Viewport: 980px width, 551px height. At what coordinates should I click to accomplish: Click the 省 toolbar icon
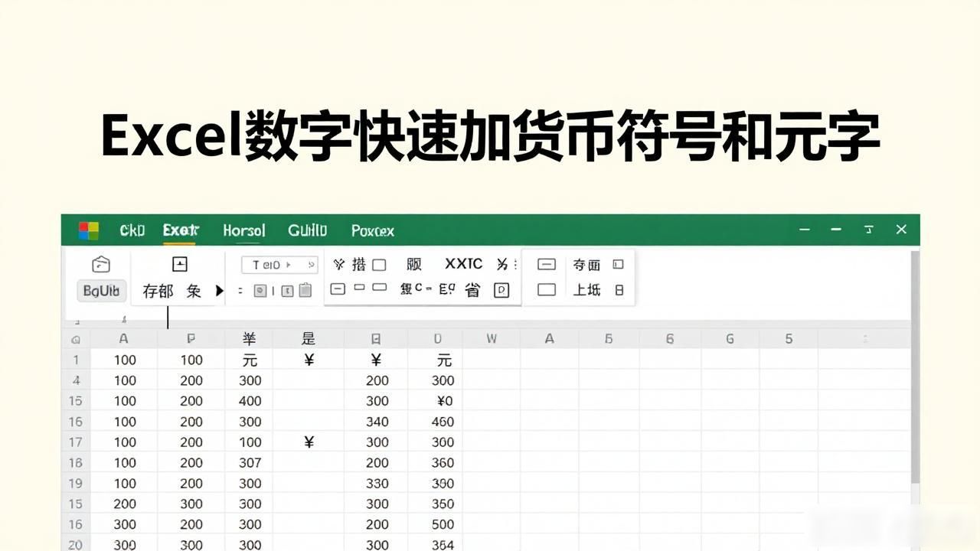pyautogui.click(x=472, y=289)
